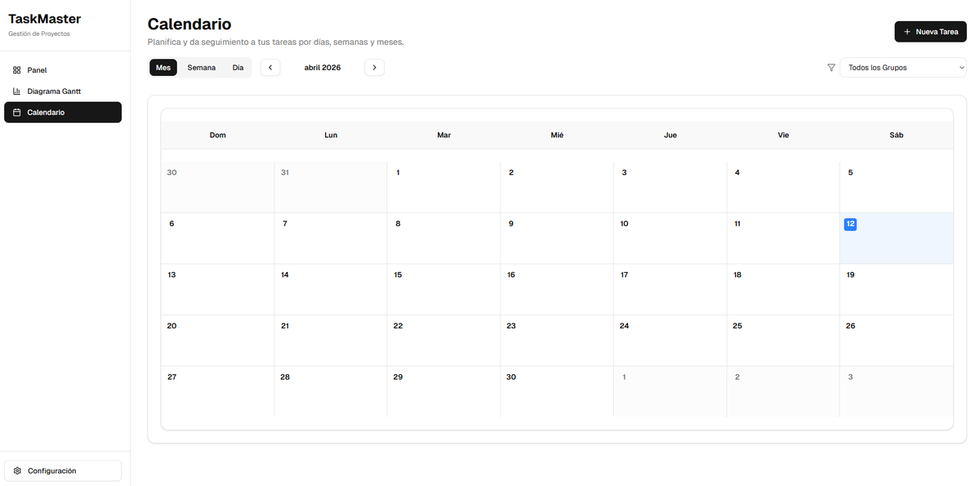Select day 24 in calendar
The image size is (980, 486).
670,340
